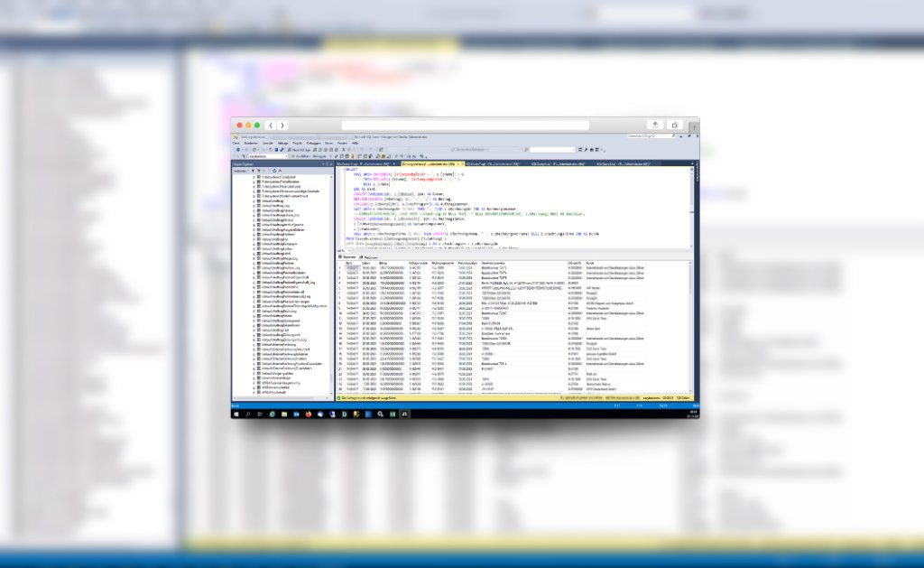Click the Debuggen toolbar button

coord(319,156)
